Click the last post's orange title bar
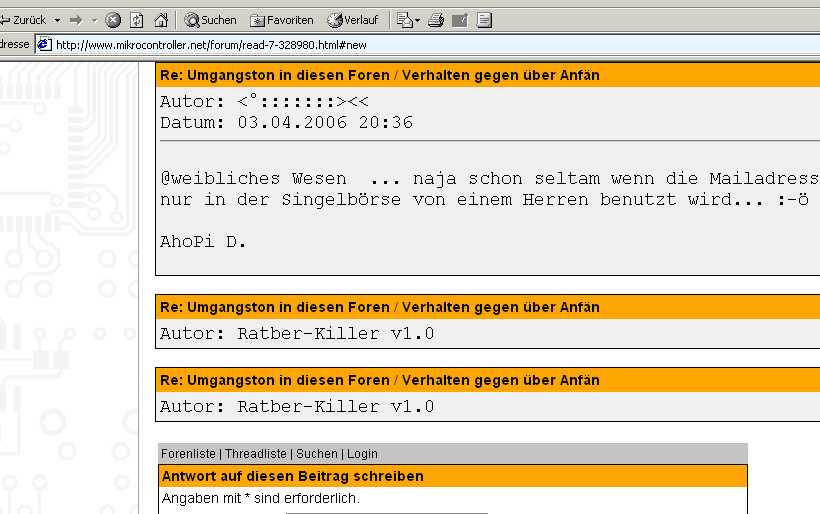The height and width of the screenshot is (514, 820). (488, 380)
